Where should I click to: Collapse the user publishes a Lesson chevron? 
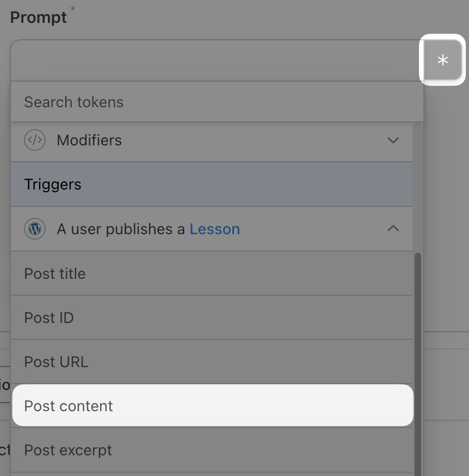point(393,228)
